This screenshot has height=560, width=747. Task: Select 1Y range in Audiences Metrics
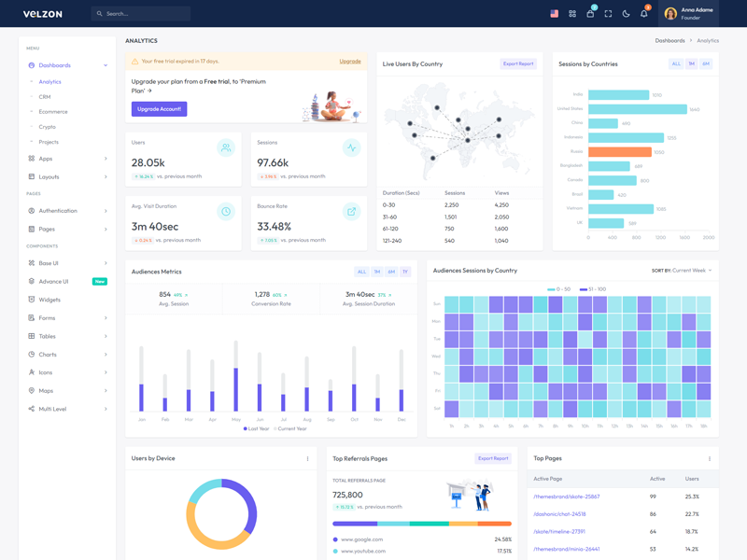(404, 272)
